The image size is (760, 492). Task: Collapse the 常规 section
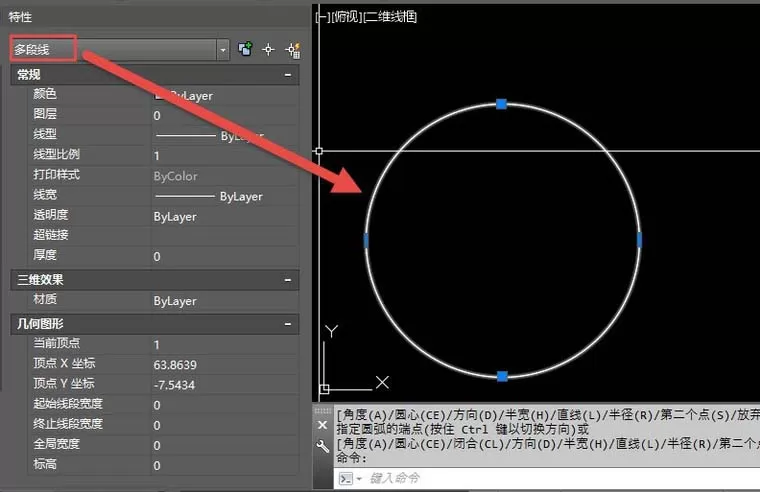288,75
